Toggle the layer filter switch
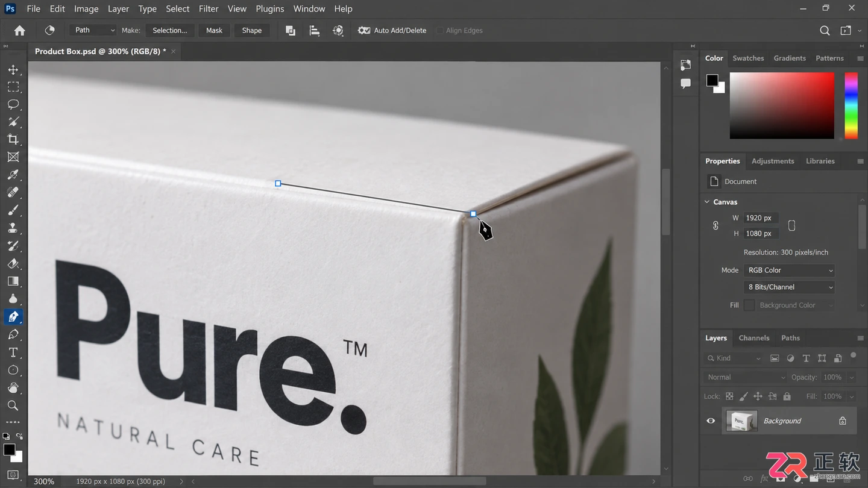 (x=854, y=356)
